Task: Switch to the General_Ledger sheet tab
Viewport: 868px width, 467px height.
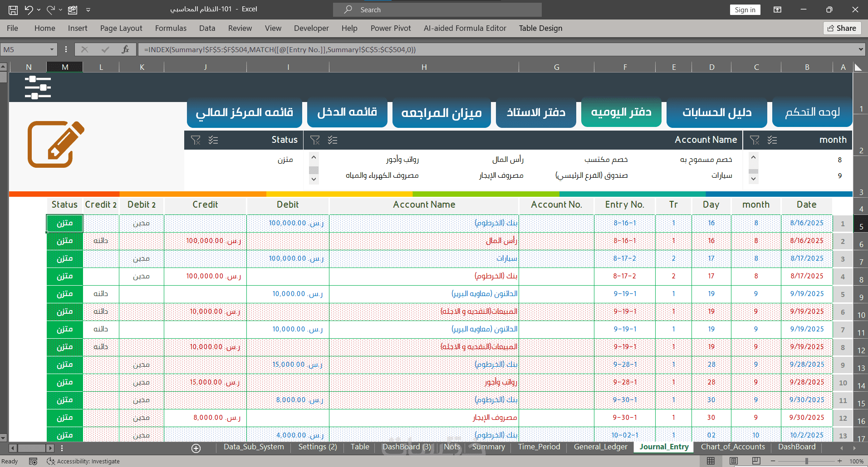Action: pos(600,447)
